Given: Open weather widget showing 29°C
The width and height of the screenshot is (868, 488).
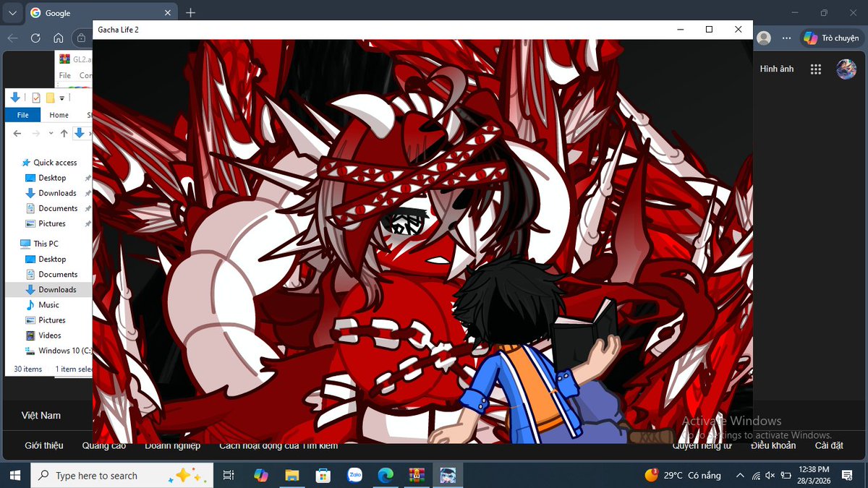Looking at the screenshot, I should 684,475.
